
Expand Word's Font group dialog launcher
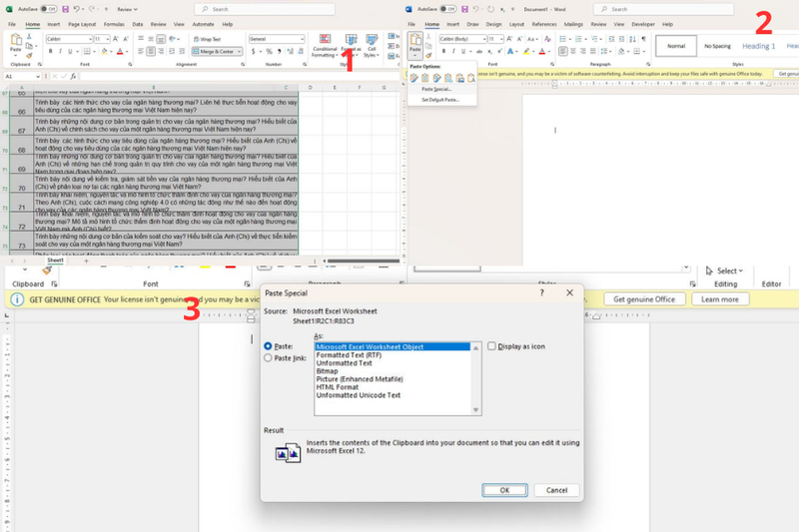click(x=552, y=65)
